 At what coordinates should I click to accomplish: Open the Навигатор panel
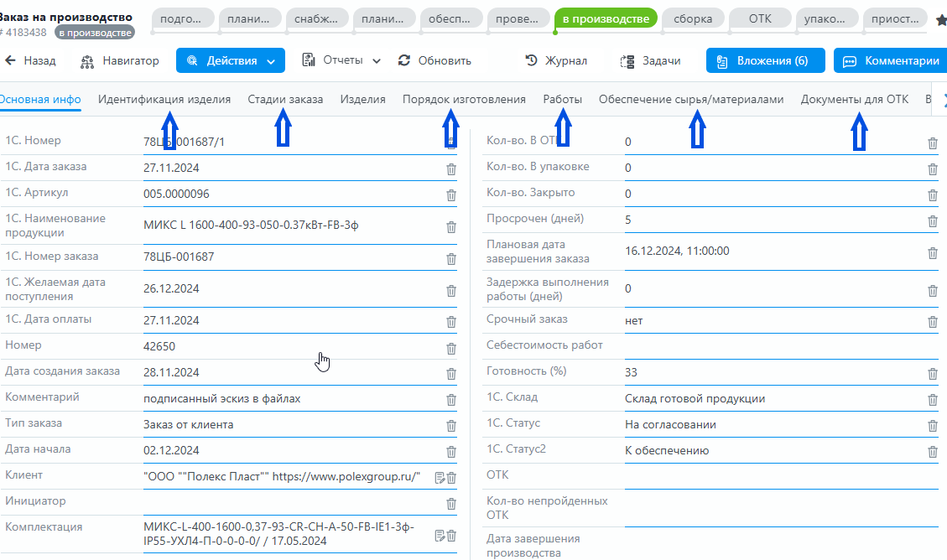[120, 61]
